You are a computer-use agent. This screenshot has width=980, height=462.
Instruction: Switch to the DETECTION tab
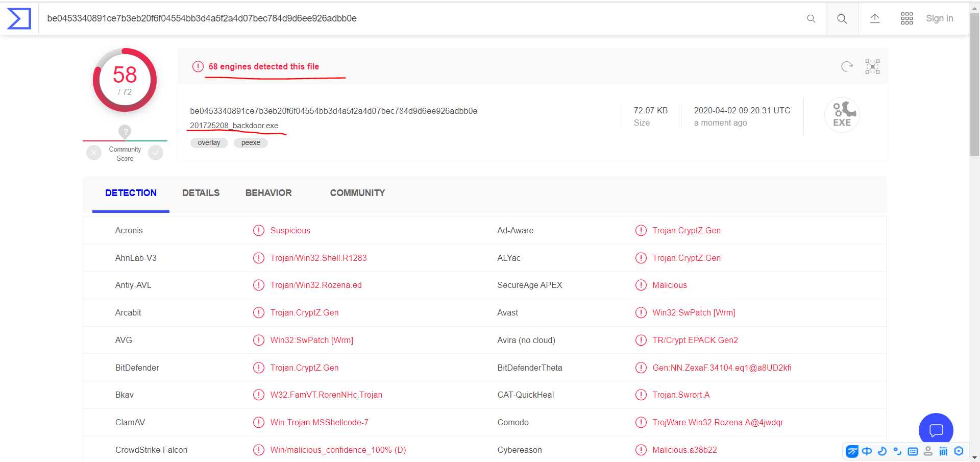click(x=131, y=193)
